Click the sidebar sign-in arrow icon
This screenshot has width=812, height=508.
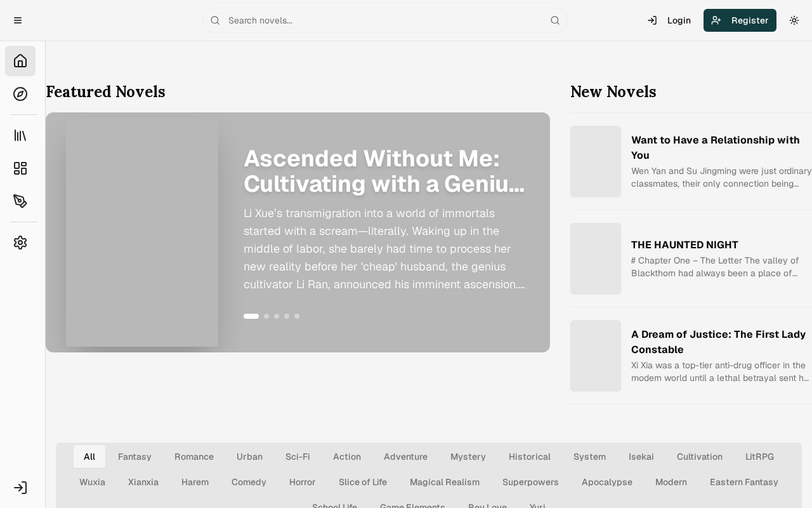tap(20, 488)
